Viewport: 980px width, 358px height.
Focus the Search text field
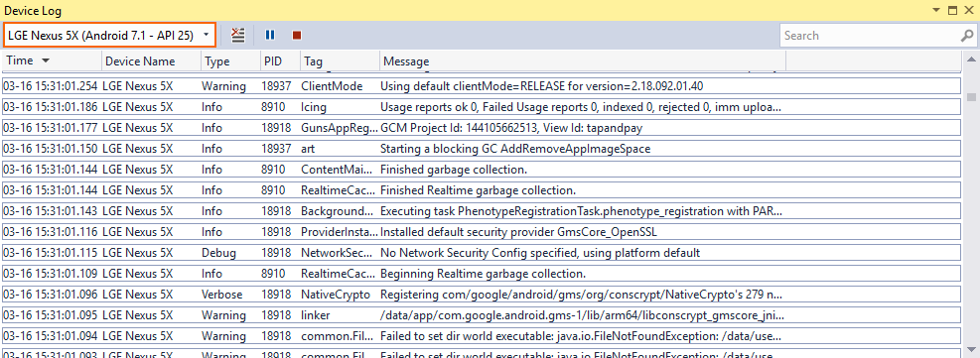tap(870, 36)
